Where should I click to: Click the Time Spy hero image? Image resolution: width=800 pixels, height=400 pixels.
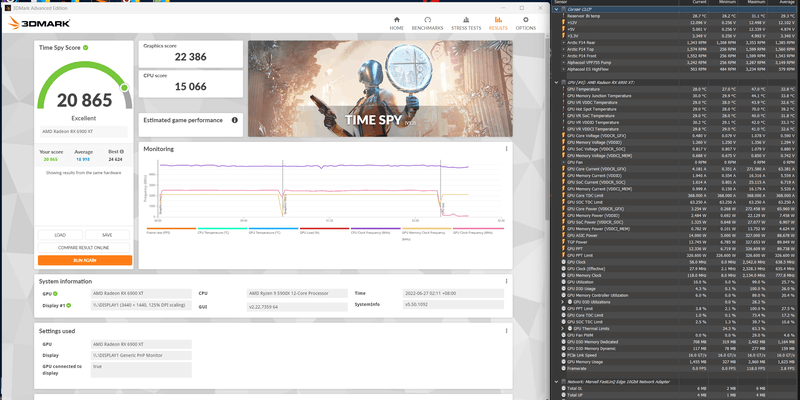click(380, 89)
